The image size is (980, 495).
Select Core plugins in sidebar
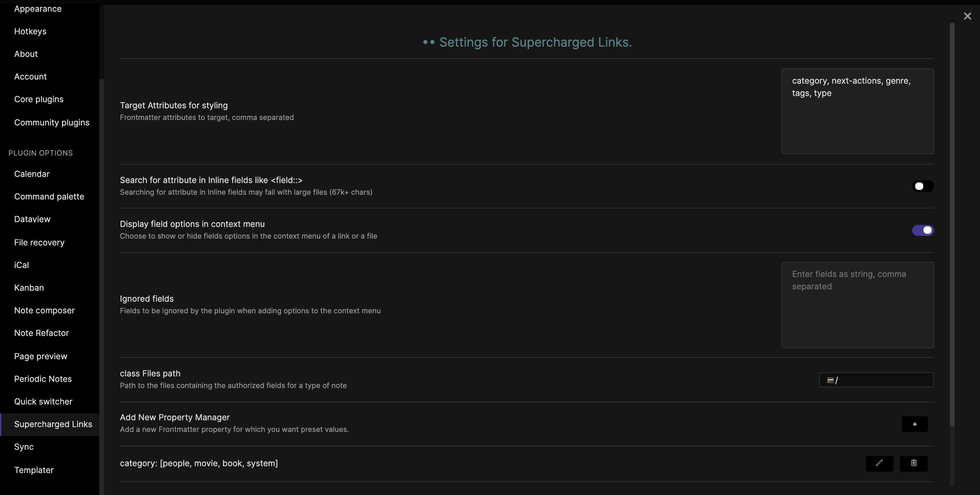pos(39,99)
